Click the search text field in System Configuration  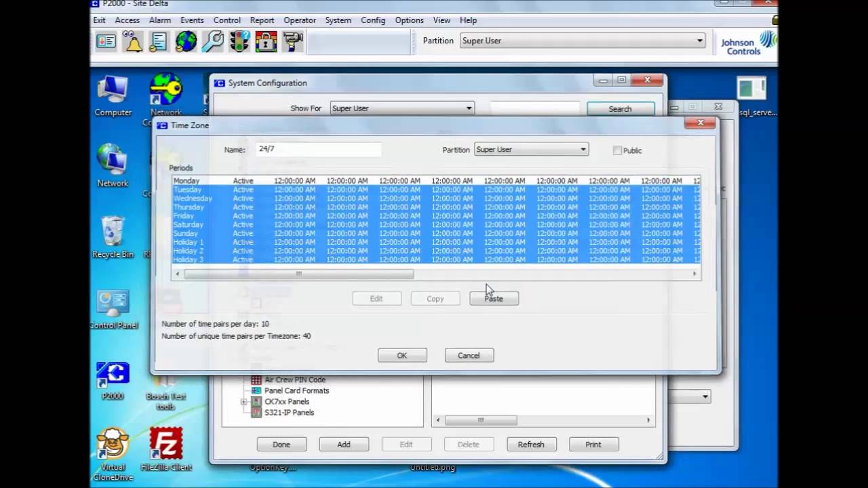534,108
